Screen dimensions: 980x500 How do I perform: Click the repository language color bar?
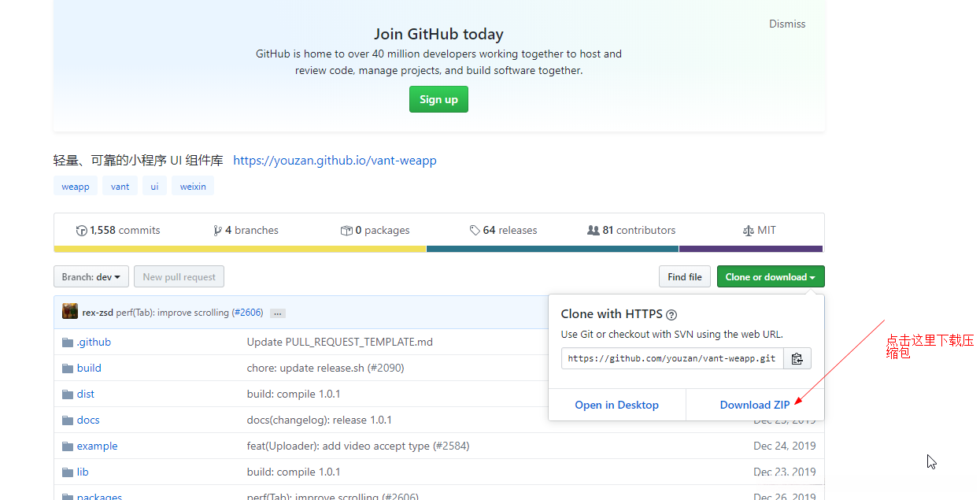pyautogui.click(x=439, y=249)
